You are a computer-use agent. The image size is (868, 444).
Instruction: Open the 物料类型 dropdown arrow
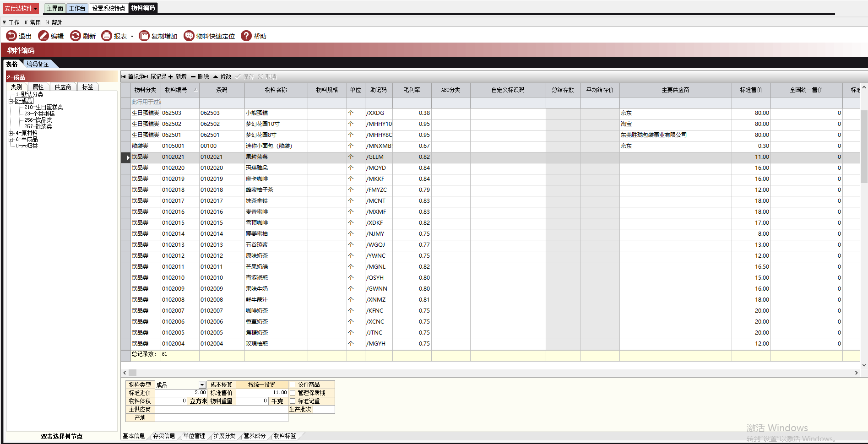point(202,385)
